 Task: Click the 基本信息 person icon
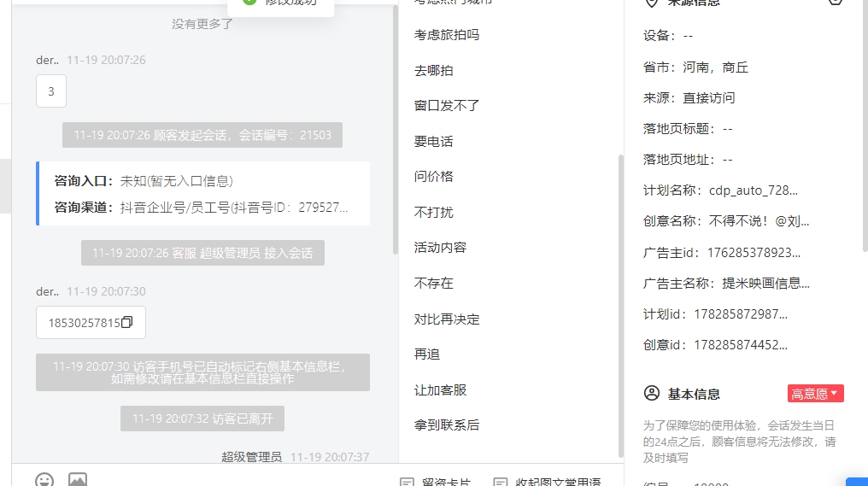pos(652,394)
